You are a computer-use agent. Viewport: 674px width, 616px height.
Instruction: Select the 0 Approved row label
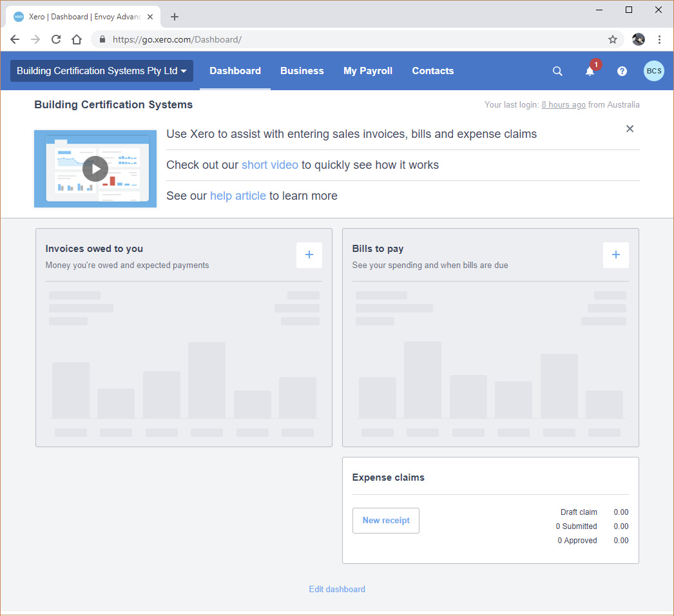pyautogui.click(x=577, y=541)
